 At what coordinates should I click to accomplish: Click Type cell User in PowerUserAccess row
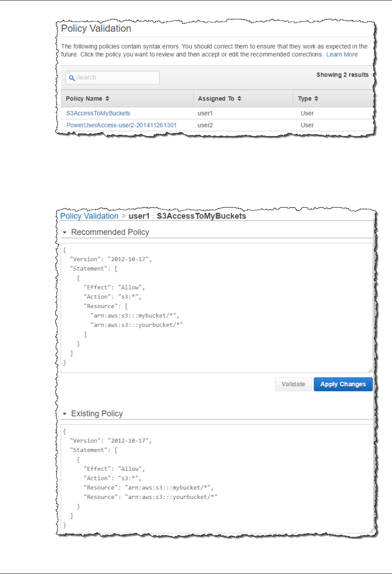pyautogui.click(x=307, y=125)
